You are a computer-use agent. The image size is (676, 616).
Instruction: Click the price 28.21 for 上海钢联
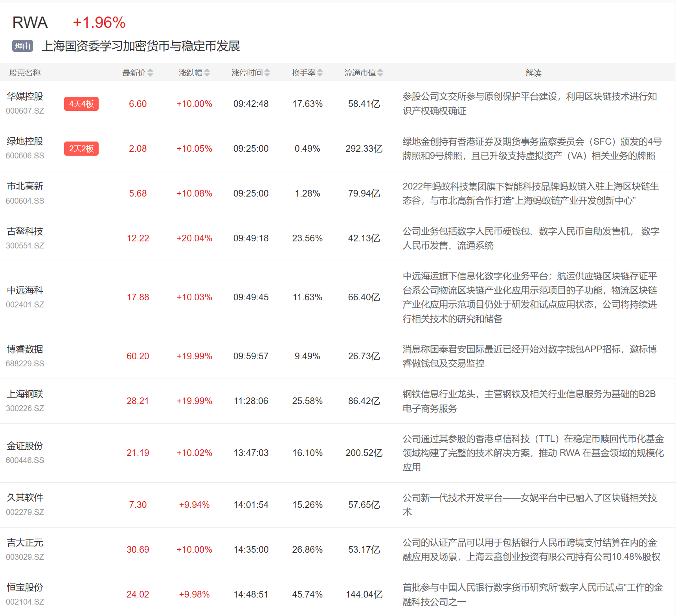(x=138, y=401)
